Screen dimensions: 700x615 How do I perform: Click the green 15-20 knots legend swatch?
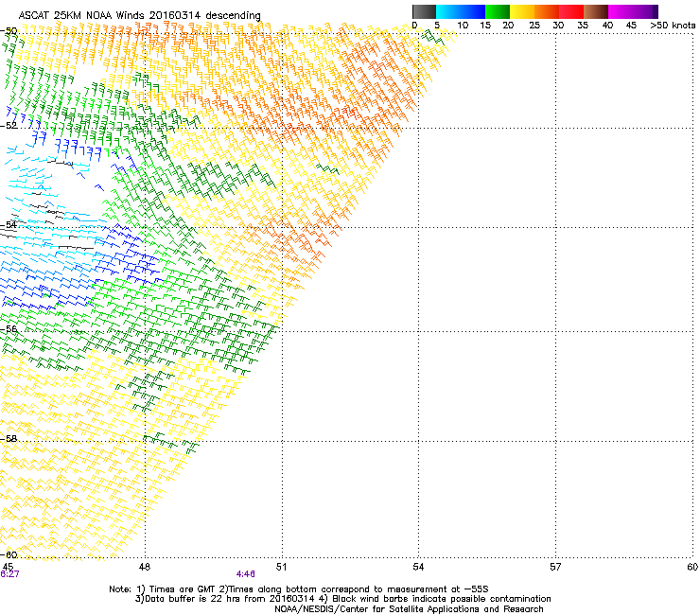(498, 11)
